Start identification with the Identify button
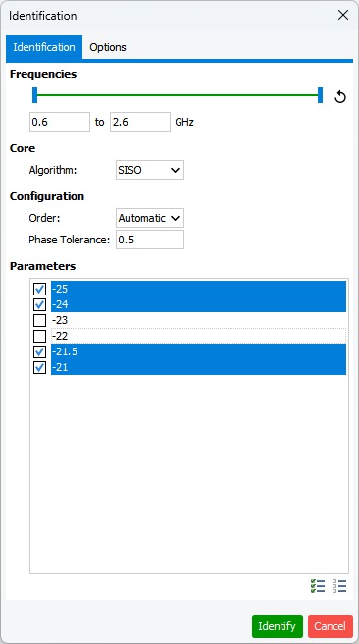 point(278,626)
